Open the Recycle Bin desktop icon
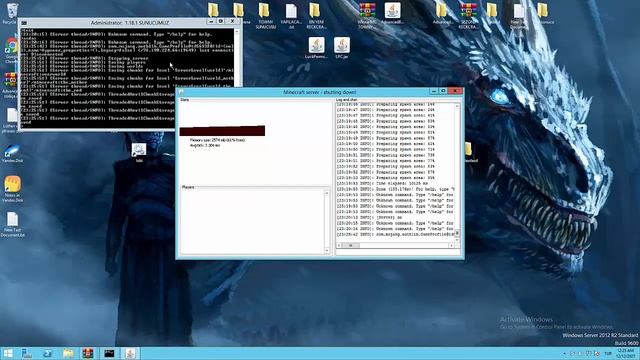This screenshot has width=640, height=360. click(11, 13)
